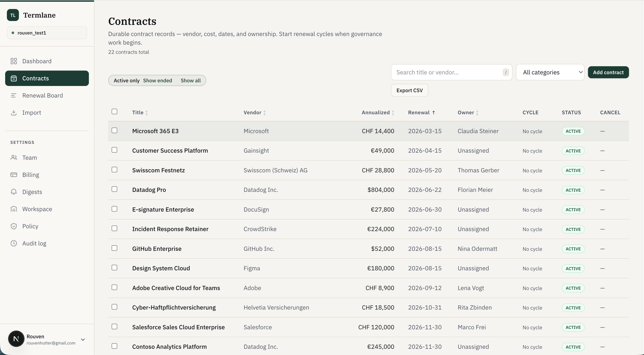Open the Salesforce Sales Cloud Enterprise contract
This screenshot has width=644, height=355.
tap(178, 327)
